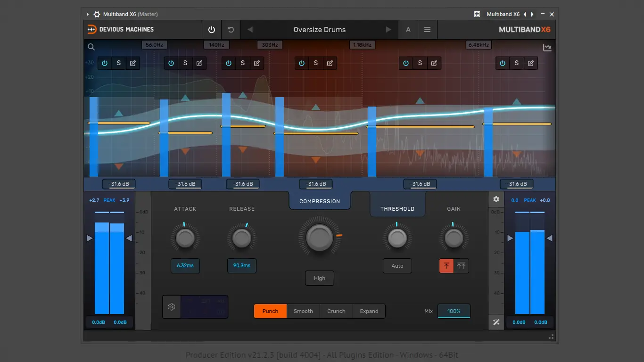This screenshot has width=644, height=362.
Task: Toggle the spectrum analyzer graph icon
Action: 547,48
